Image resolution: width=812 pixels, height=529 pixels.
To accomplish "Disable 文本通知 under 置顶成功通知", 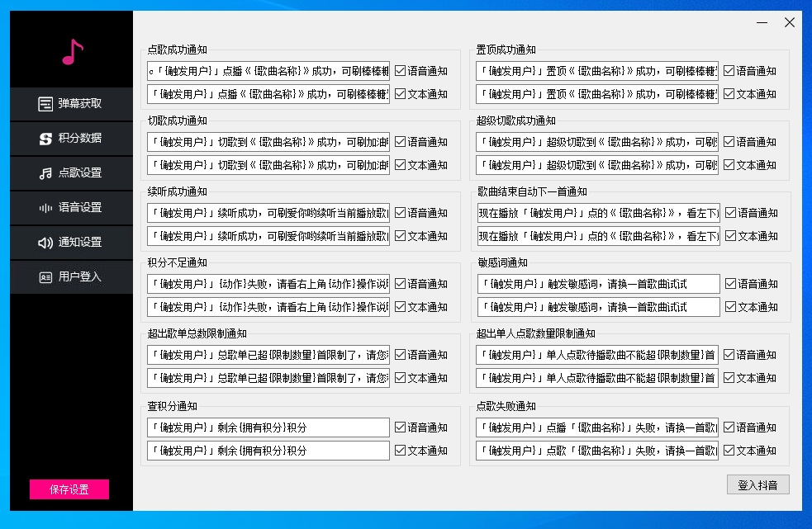I will (x=729, y=94).
